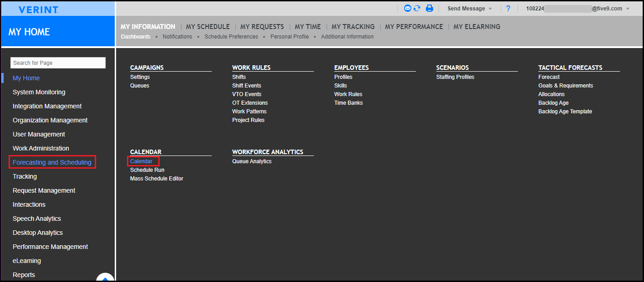Open the My Information tab
The image size is (644, 282).
coord(148,27)
